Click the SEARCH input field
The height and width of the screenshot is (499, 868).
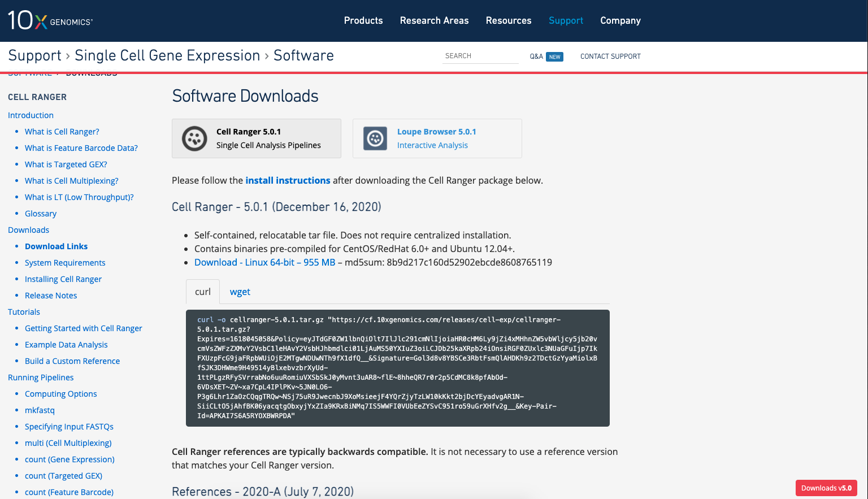coord(480,56)
